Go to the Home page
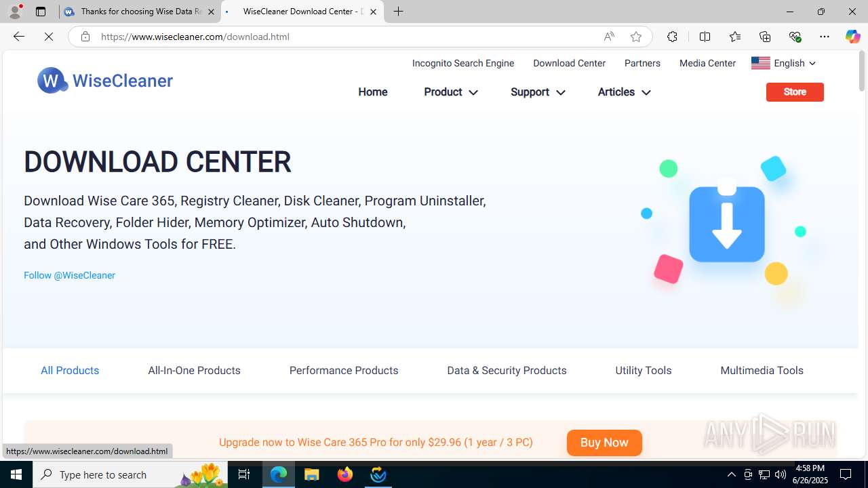 click(x=373, y=92)
